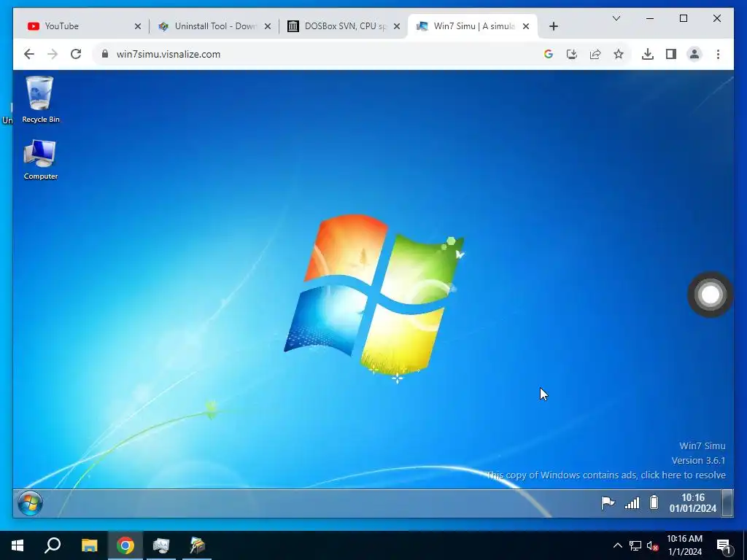747x560 pixels.
Task: Share this page using share icon
Action: [x=595, y=54]
